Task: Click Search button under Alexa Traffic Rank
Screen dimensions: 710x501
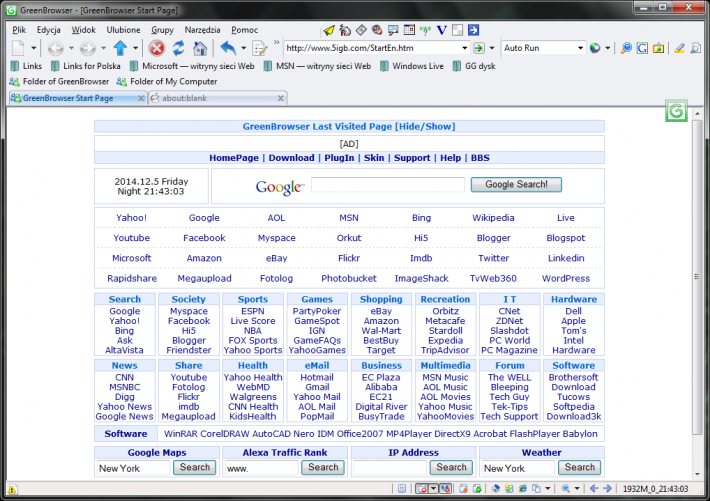Action: tap(323, 467)
